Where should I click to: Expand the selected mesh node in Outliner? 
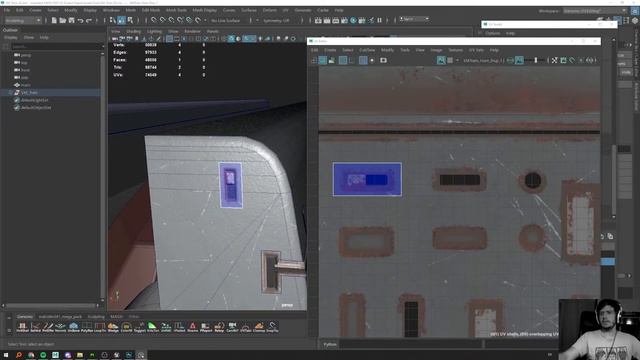(10, 93)
